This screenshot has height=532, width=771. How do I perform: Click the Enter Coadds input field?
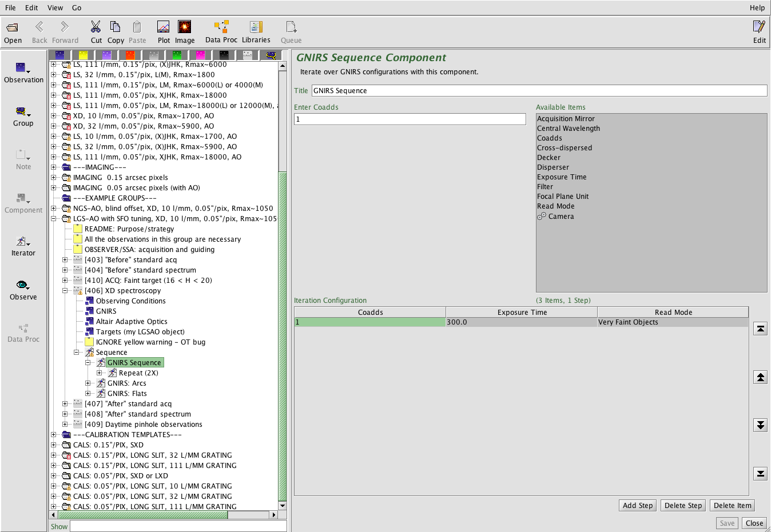point(410,119)
